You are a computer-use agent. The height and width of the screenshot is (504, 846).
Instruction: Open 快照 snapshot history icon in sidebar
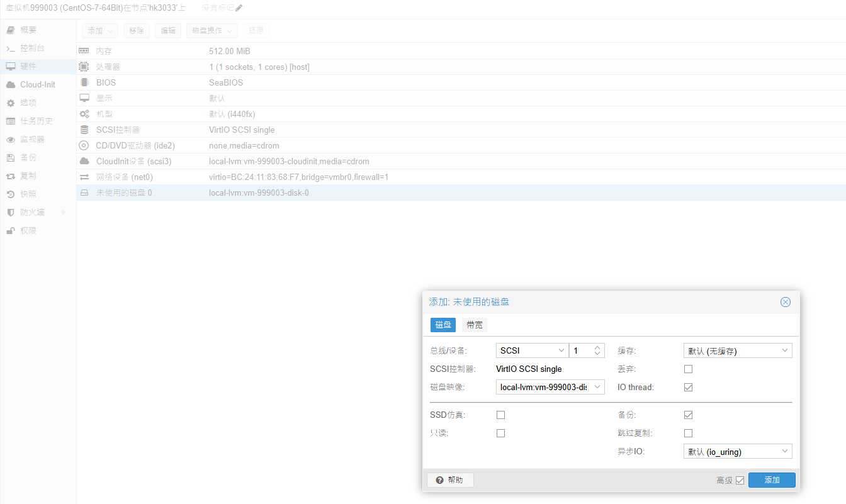click(10, 194)
